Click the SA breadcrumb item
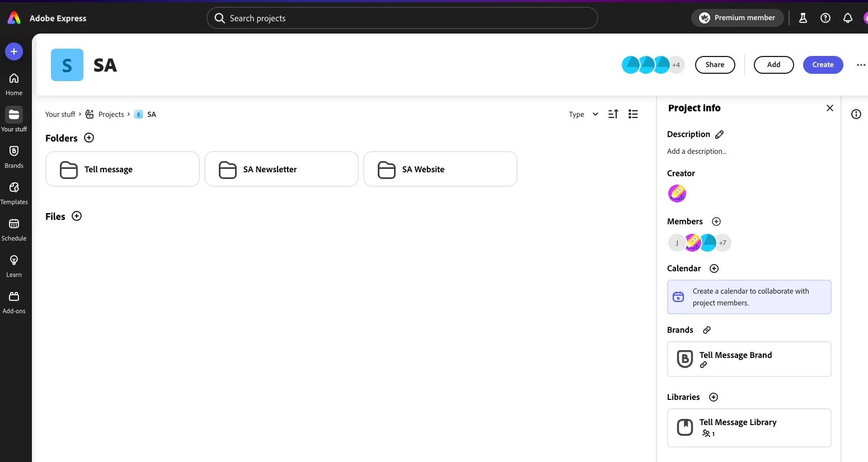Image resolution: width=868 pixels, height=462 pixels. click(x=146, y=114)
